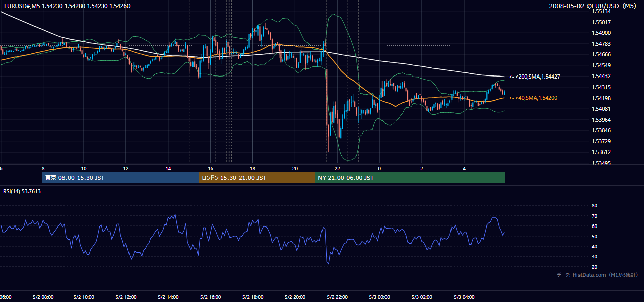The height and width of the screenshot is (302, 644).
Task: Click the RSI(14) 53.7613 indicator label
Action: 22,191
